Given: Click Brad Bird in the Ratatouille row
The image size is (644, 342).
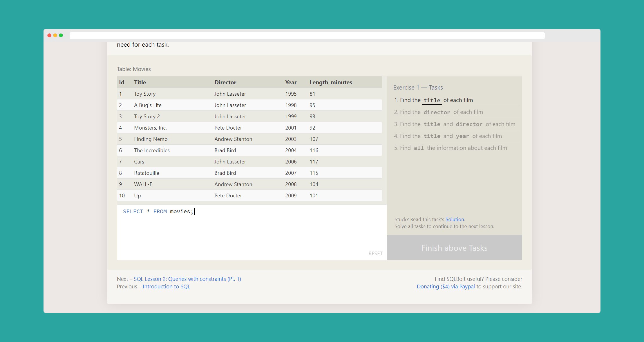Looking at the screenshot, I should pyautogui.click(x=225, y=173).
